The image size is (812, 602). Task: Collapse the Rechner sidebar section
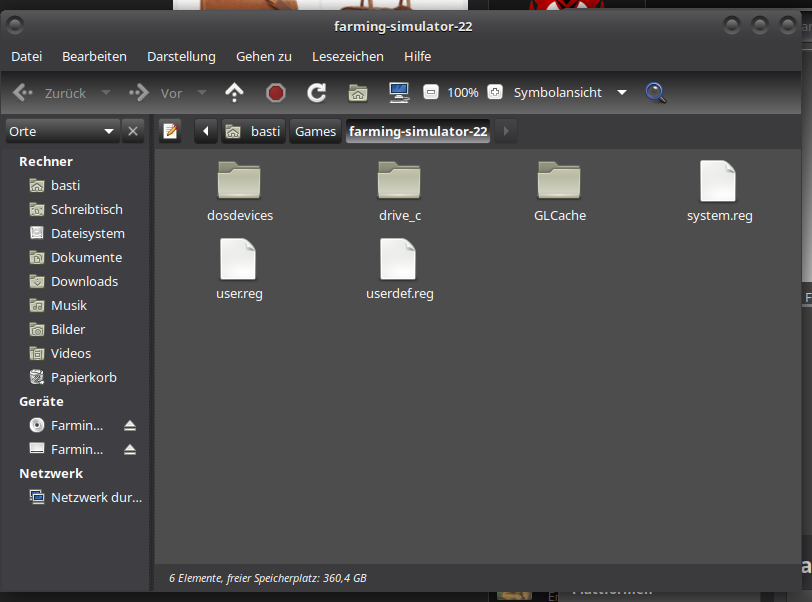click(x=46, y=161)
